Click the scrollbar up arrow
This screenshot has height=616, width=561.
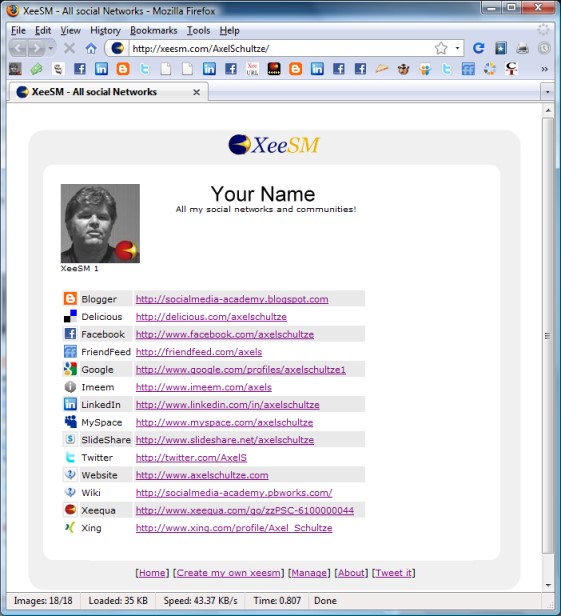[548, 110]
